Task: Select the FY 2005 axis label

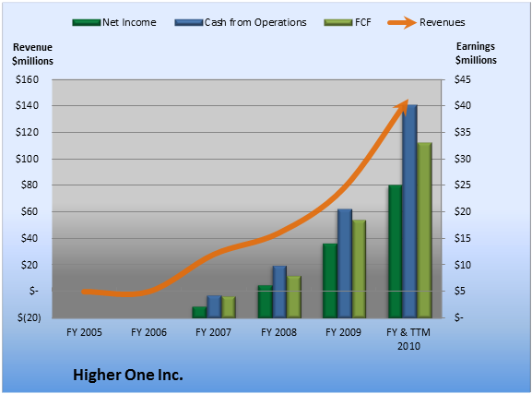Action: pos(84,332)
